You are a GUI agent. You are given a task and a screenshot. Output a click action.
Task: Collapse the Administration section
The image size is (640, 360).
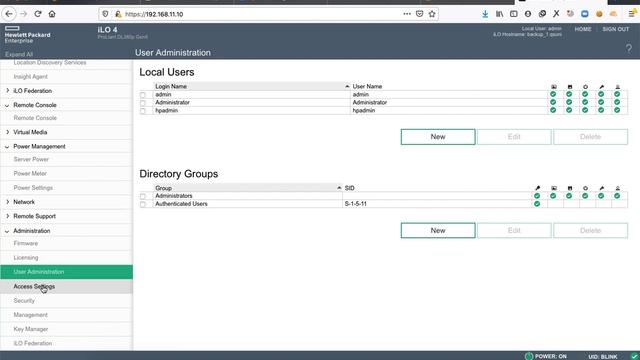click(x=7, y=231)
